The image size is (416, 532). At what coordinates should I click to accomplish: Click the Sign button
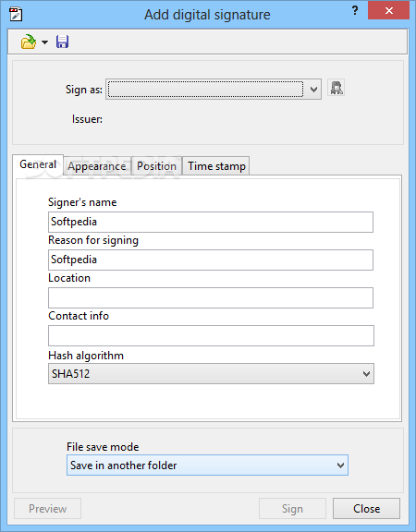coord(292,508)
